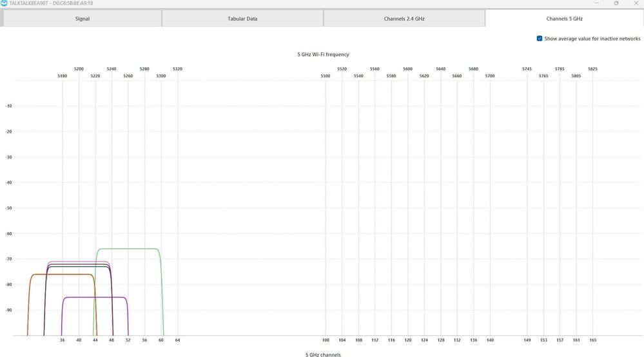Image resolution: width=644 pixels, height=357 pixels.
Task: Click the 5 GHz Wi-Fi frequency title
Action: (323, 55)
